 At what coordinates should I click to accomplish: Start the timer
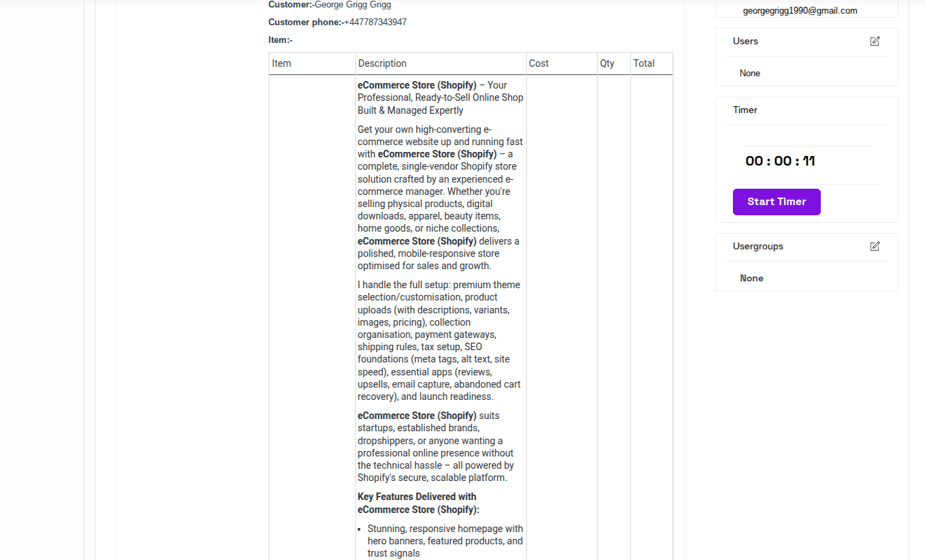pyautogui.click(x=777, y=202)
